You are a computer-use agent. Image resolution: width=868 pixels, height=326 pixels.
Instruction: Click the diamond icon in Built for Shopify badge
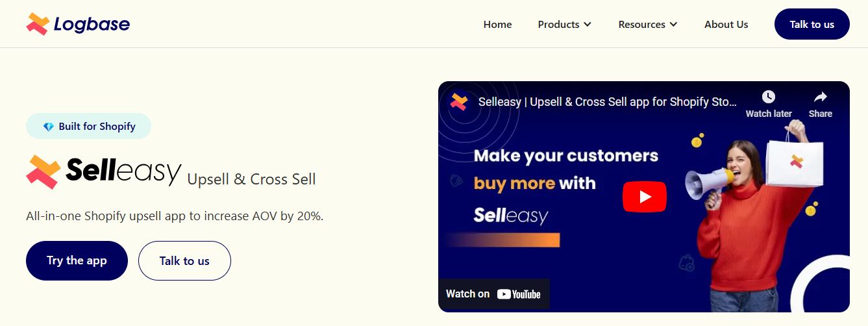coord(49,127)
